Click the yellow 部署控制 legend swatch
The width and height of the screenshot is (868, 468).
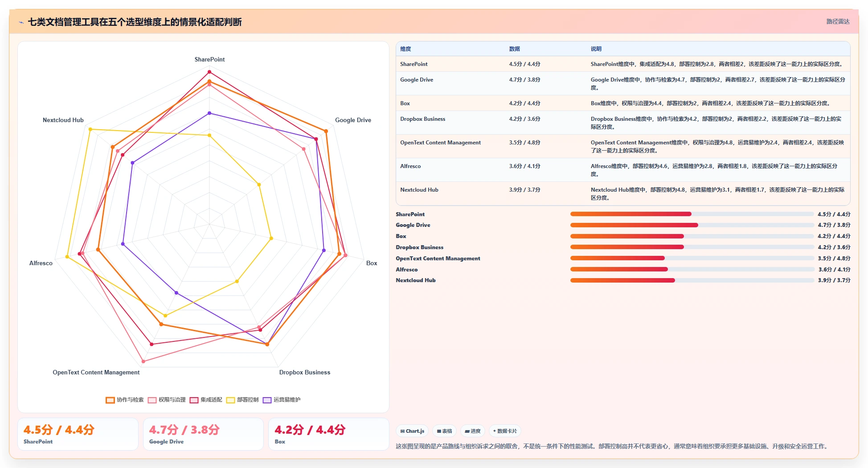pyautogui.click(x=230, y=400)
